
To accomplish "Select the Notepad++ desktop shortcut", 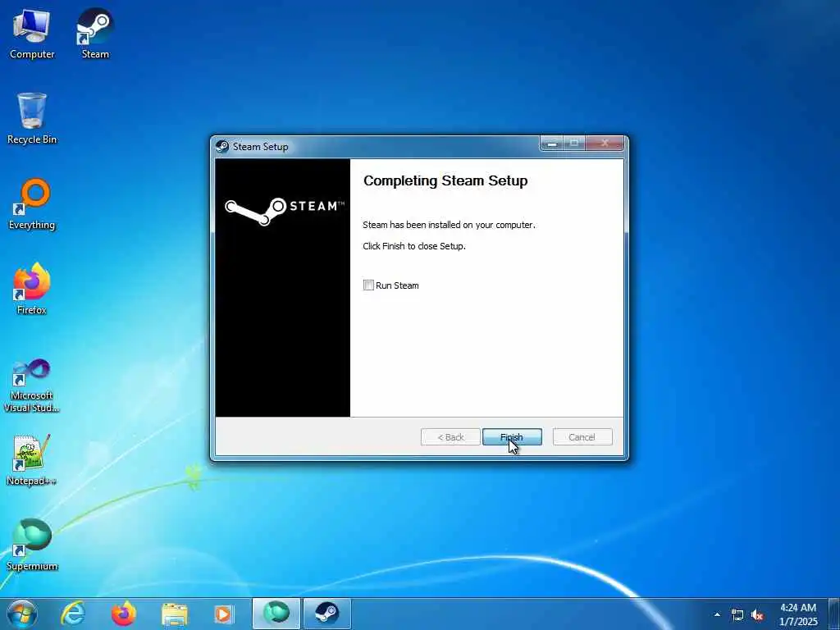I will pyautogui.click(x=32, y=459).
